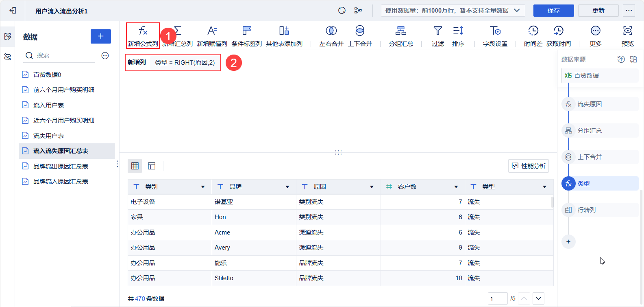Click the 性能分析 performance analysis button
The image size is (644, 307).
pos(529,166)
